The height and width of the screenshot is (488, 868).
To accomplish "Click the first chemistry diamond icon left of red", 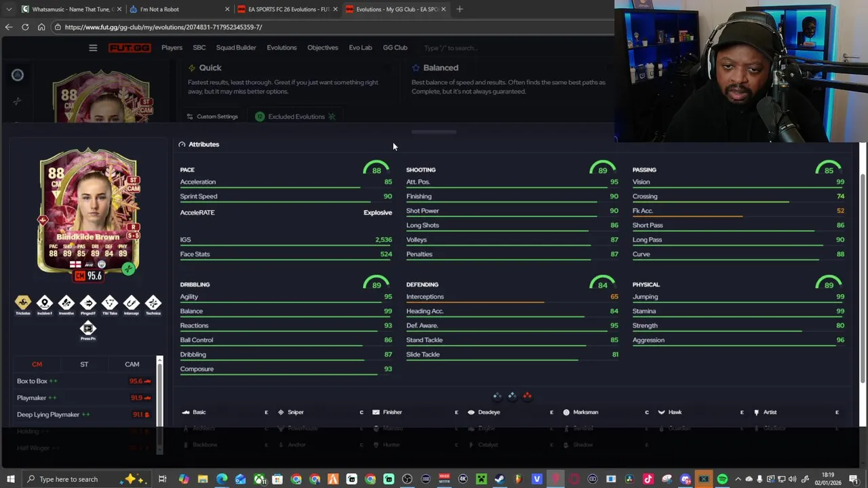I will pyautogui.click(x=497, y=396).
